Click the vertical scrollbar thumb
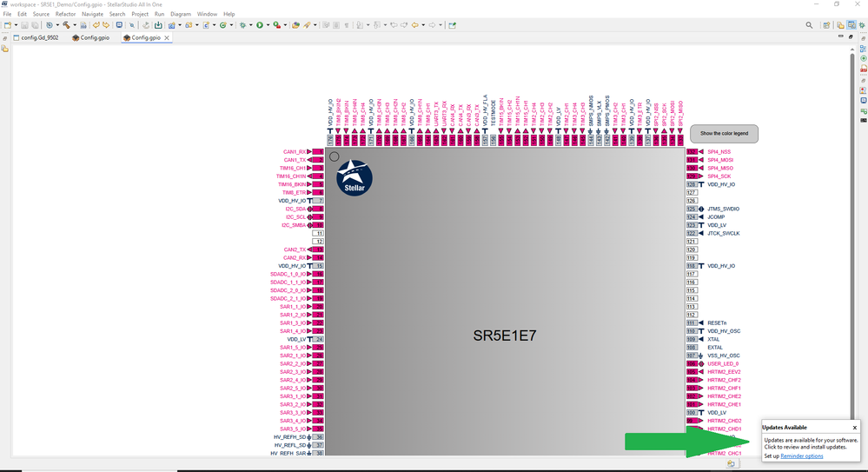Screen dimensions: 868x472 [x=852, y=236]
